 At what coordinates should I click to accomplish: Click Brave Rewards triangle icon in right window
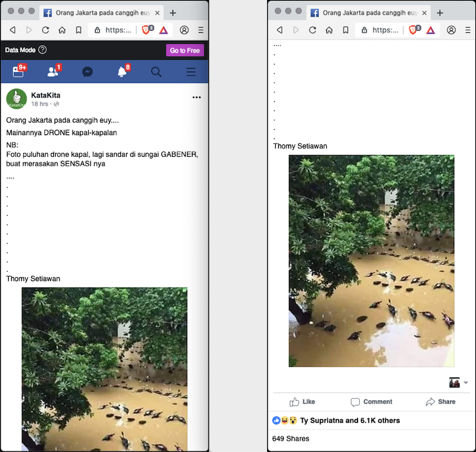click(430, 30)
